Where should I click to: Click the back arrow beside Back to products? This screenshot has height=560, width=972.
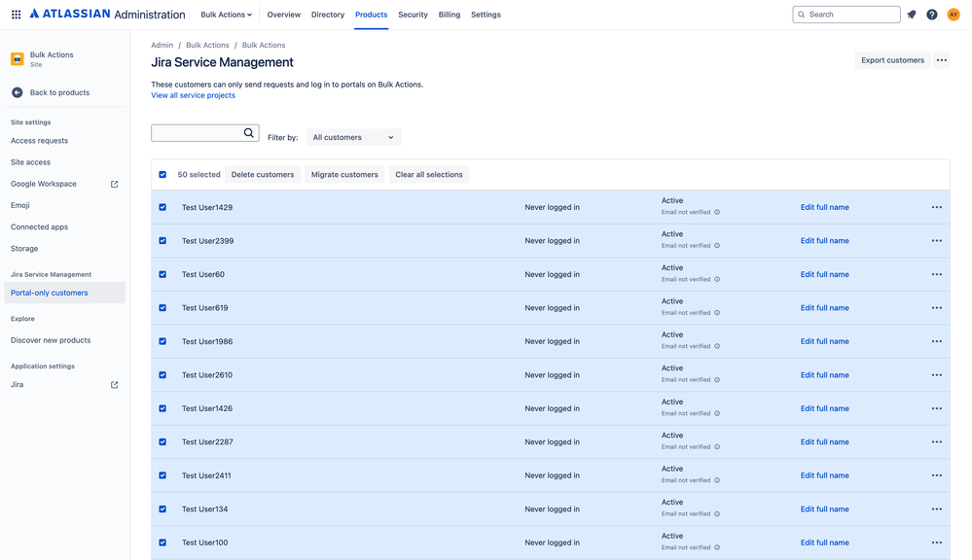(x=18, y=92)
